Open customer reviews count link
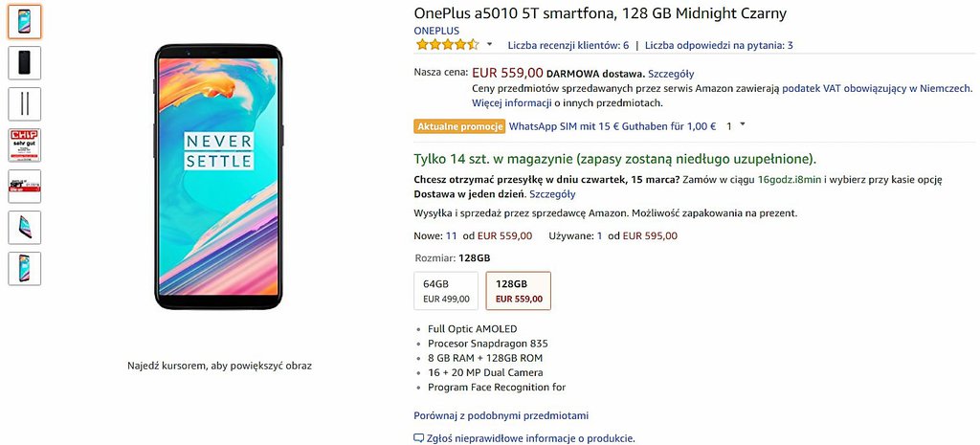The width and height of the screenshot is (980, 445). click(568, 45)
